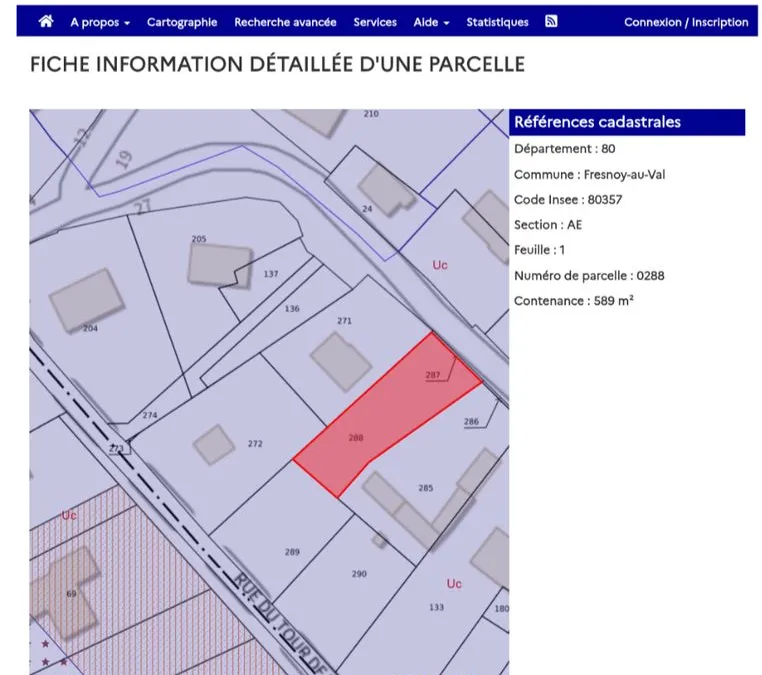Open the RSS feed icon
The height and width of the screenshot is (675, 762).
pos(551,21)
